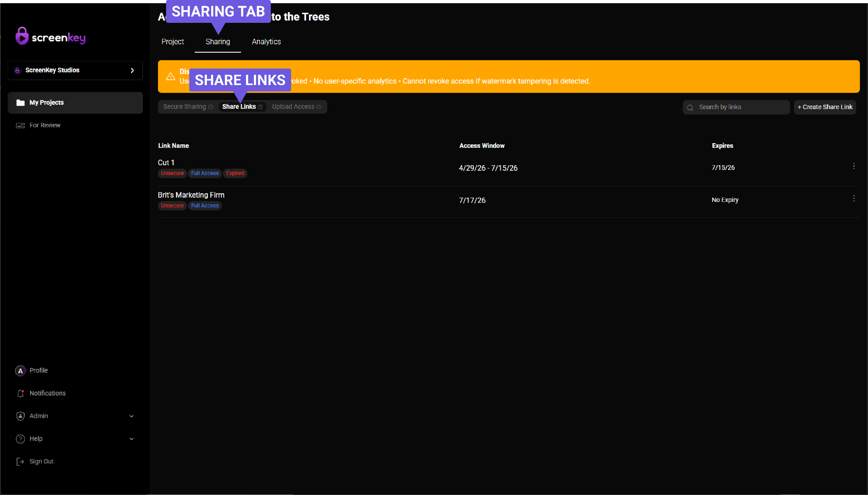The height and width of the screenshot is (495, 868).
Task: Open the Cut 1 row options menu
Action: click(x=854, y=166)
